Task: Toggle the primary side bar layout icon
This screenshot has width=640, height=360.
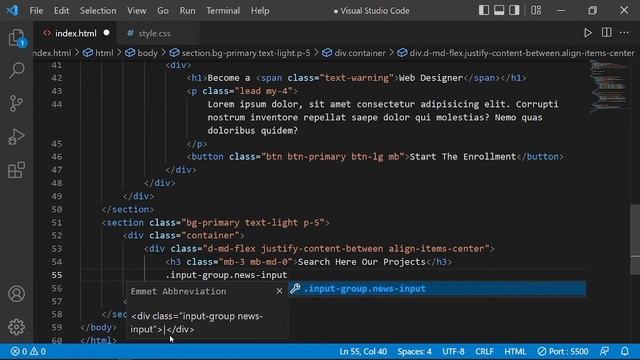Action: click(484, 10)
